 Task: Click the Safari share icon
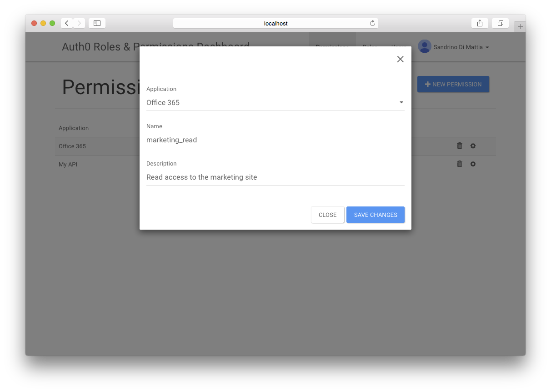480,23
